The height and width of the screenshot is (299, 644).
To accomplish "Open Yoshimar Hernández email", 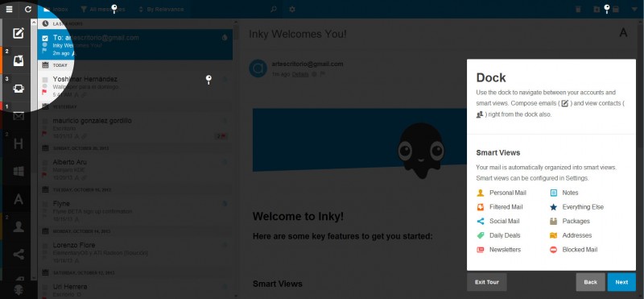I will tap(135, 87).
